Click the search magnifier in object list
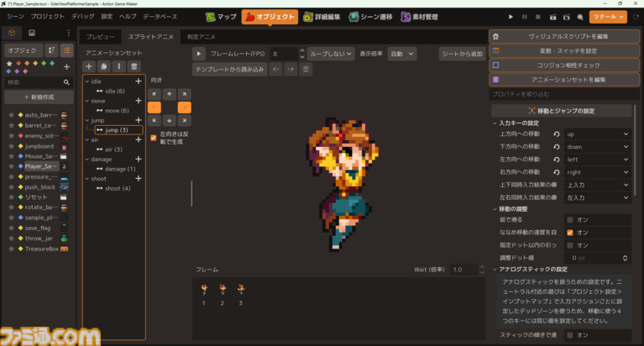This screenshot has width=644, height=346. [66, 82]
